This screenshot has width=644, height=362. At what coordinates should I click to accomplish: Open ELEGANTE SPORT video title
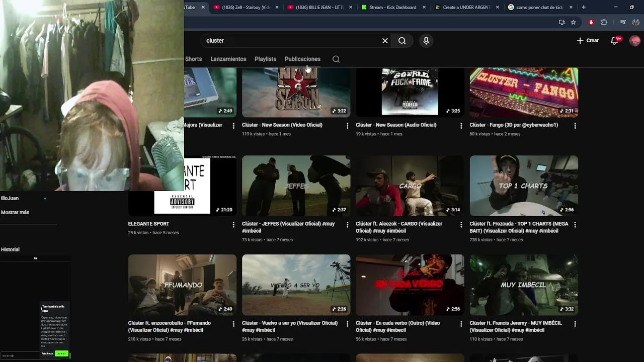point(148,224)
